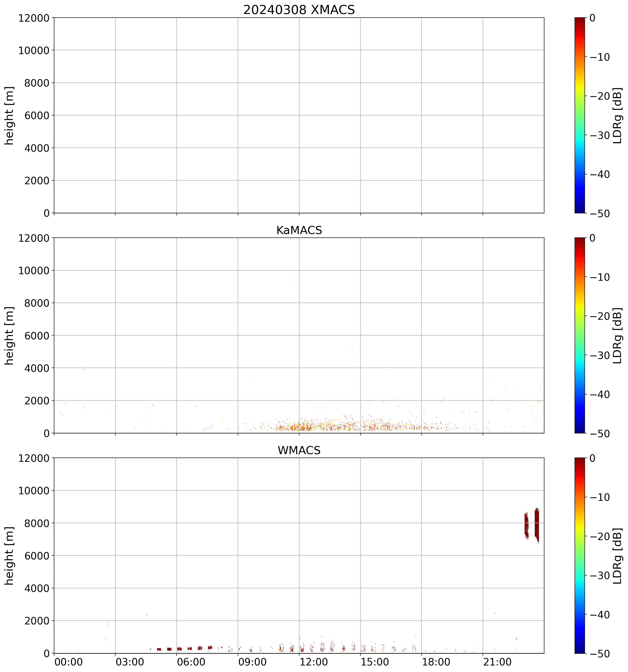The image size is (628, 672).
Task: Click the 12:00 x-axis tick label
Action: 313,662
